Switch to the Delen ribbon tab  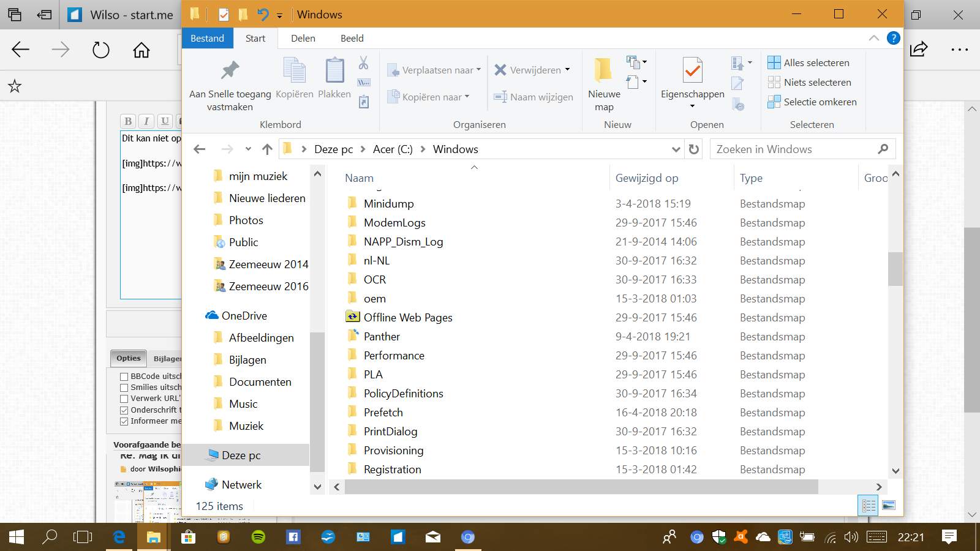pos(303,38)
